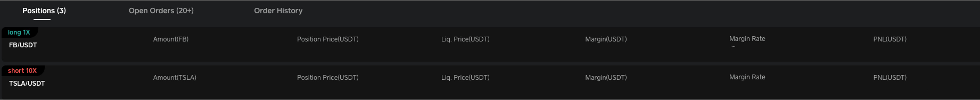Screen dimensions: 980x100
Task: Click Position Price(USDT) in the TSLA row
Action: (x=328, y=78)
